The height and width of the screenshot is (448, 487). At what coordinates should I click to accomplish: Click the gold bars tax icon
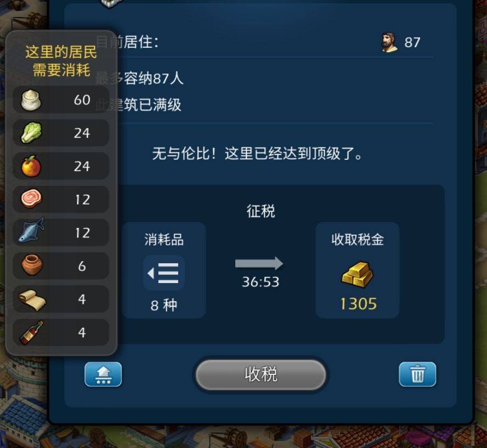pyautogui.click(x=357, y=275)
